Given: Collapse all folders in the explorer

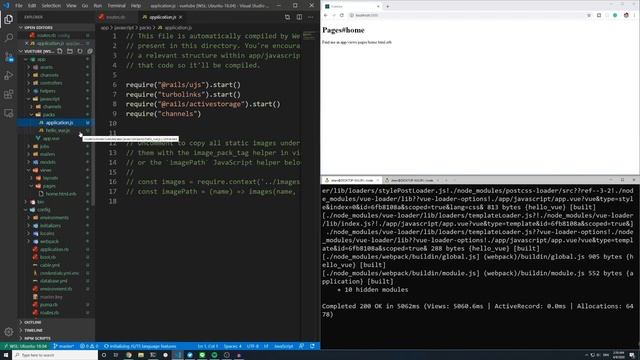Looking at the screenshot, I should click(90, 51).
